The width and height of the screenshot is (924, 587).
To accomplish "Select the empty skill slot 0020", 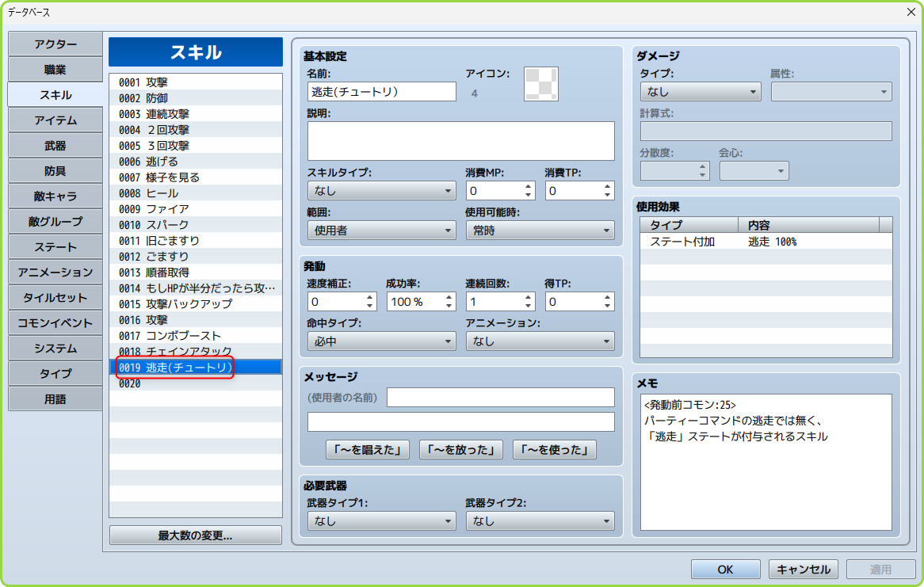I will 196,383.
